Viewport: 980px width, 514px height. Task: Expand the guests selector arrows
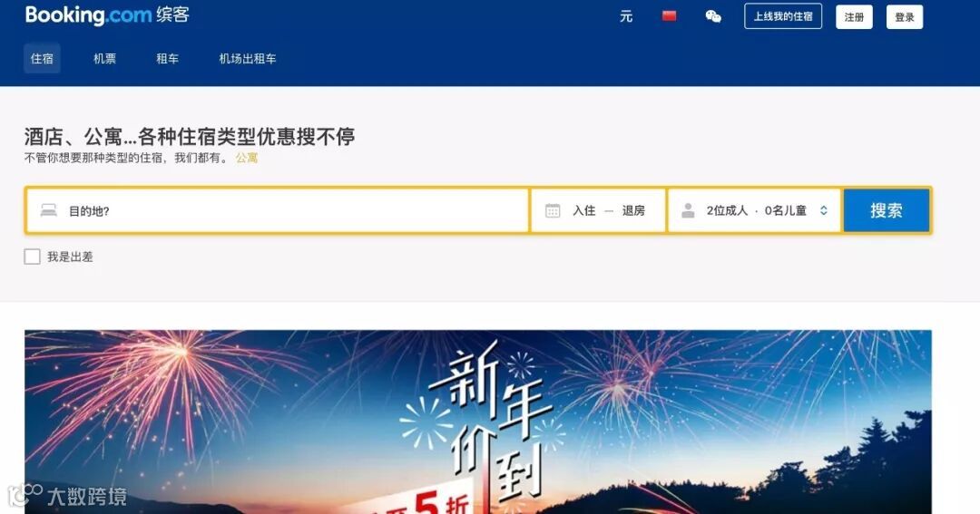(x=824, y=210)
